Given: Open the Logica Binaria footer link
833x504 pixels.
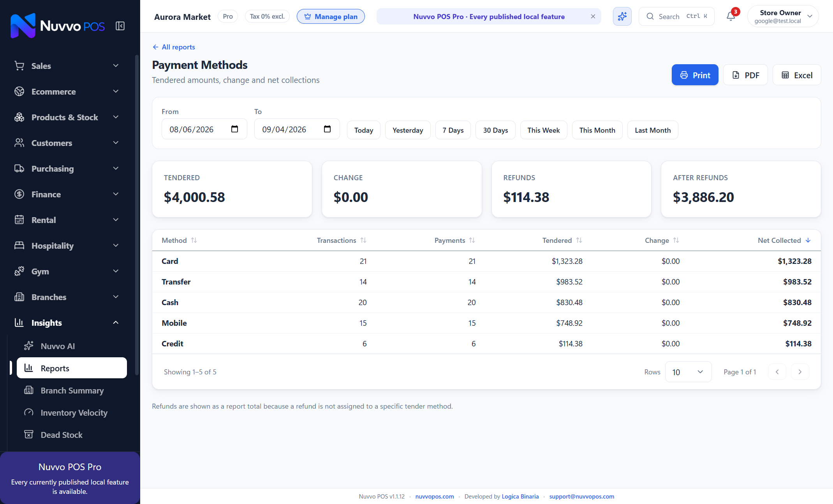Looking at the screenshot, I should click(520, 497).
